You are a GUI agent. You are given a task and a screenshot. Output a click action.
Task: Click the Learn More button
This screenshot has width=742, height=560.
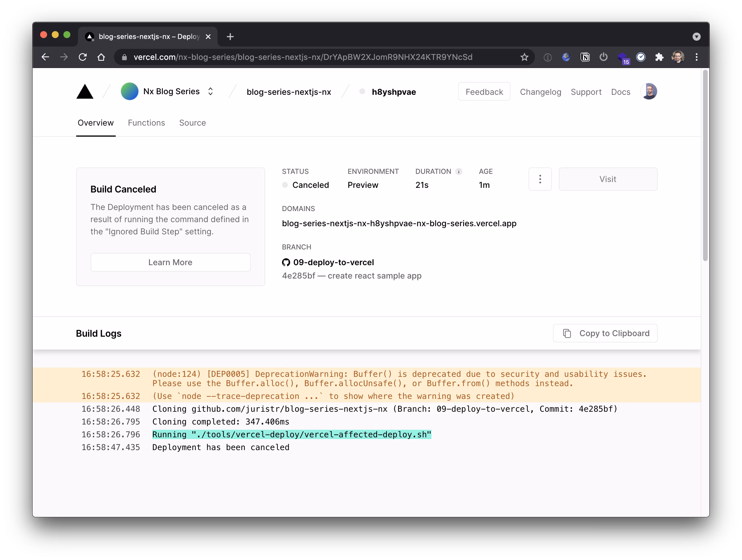pyautogui.click(x=170, y=262)
